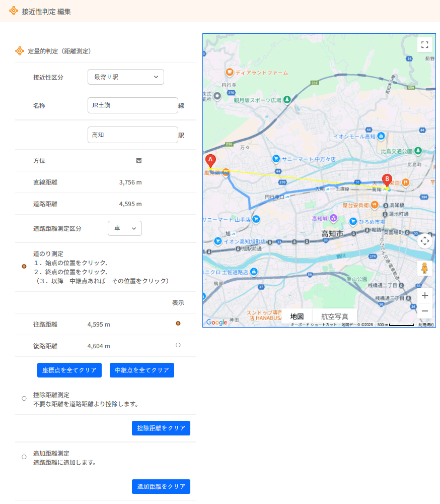Open キーボード ショートカット link on map

[x=314, y=325]
